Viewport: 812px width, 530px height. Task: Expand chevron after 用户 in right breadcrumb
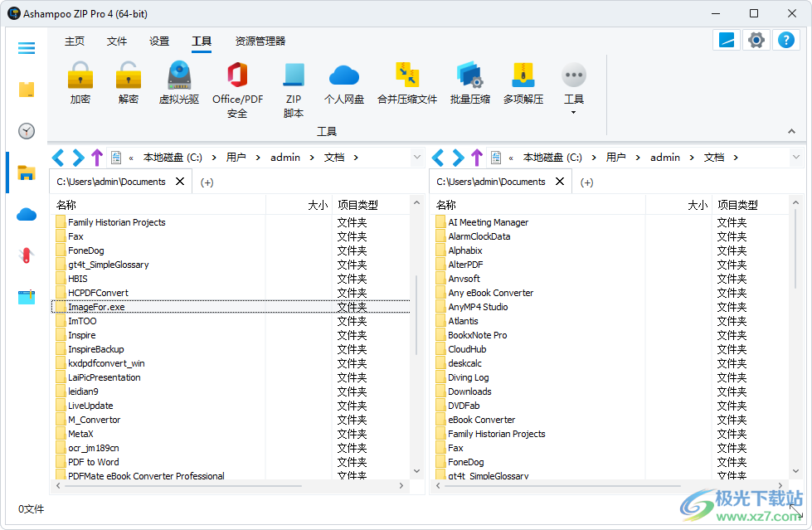click(x=638, y=158)
